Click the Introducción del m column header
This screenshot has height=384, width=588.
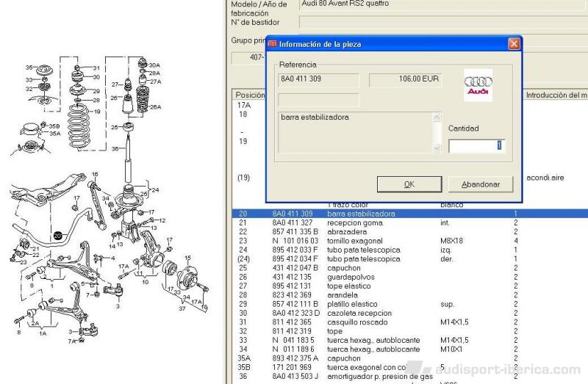coord(556,95)
